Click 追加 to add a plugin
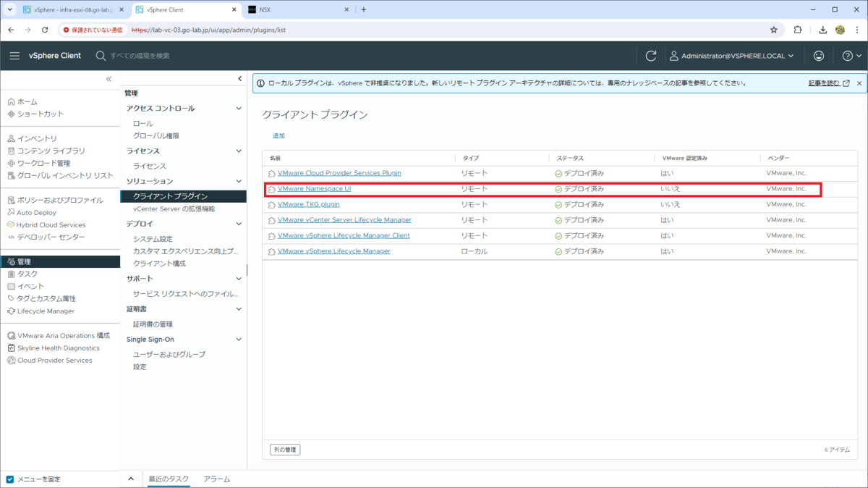 (278, 136)
